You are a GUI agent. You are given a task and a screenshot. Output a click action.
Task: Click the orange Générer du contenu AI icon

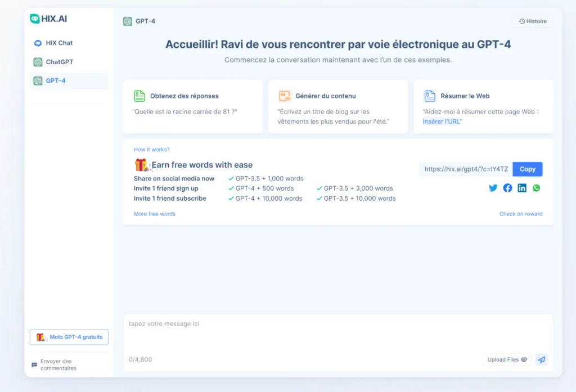285,96
